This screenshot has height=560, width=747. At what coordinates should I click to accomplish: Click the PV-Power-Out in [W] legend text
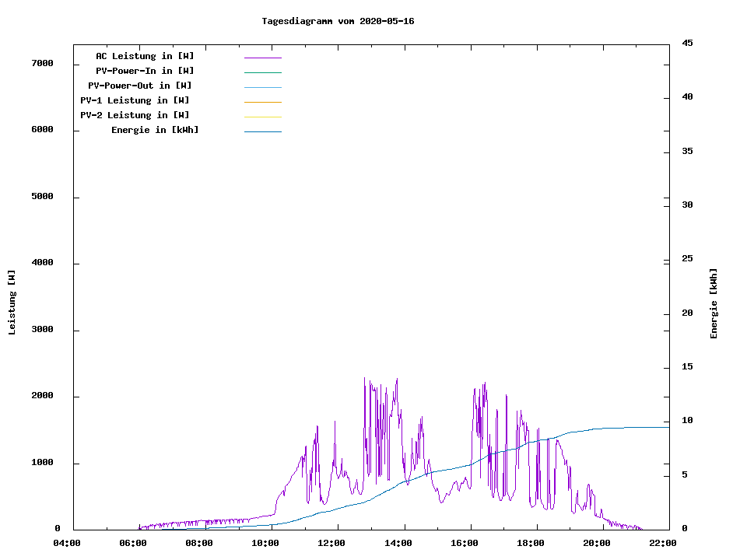pyautogui.click(x=140, y=86)
